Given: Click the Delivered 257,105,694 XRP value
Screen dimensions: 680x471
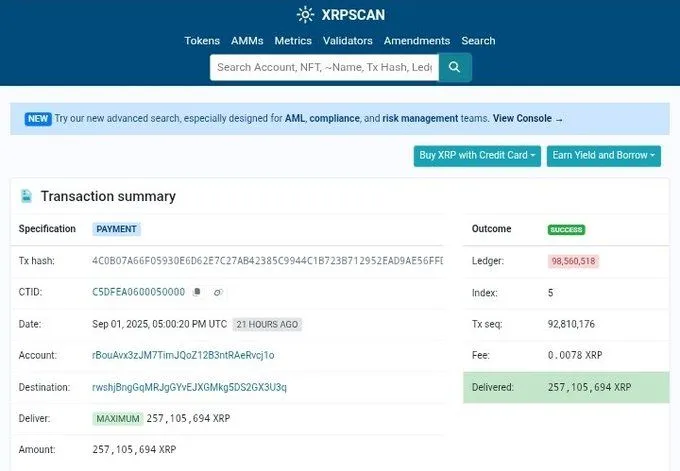Looking at the screenshot, I should [589, 387].
